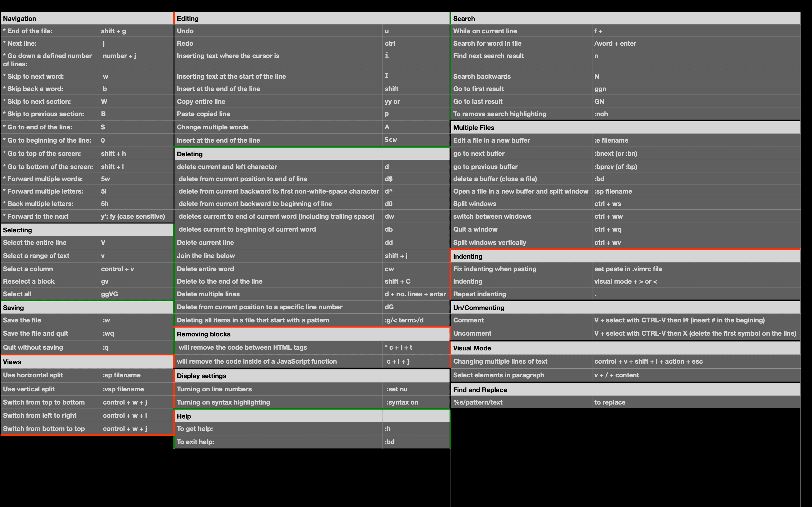The width and height of the screenshot is (812, 507).
Task: Click the '/word + enter' cell
Action: [x=615, y=43]
